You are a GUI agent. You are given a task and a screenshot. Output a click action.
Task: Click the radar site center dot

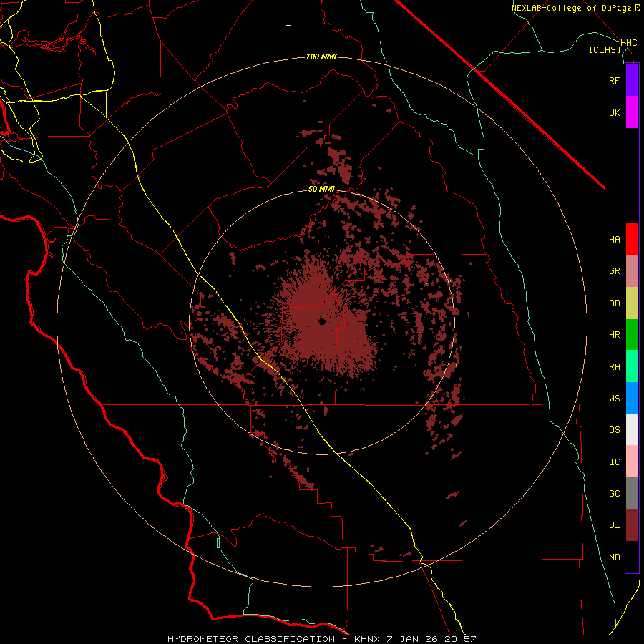322,321
